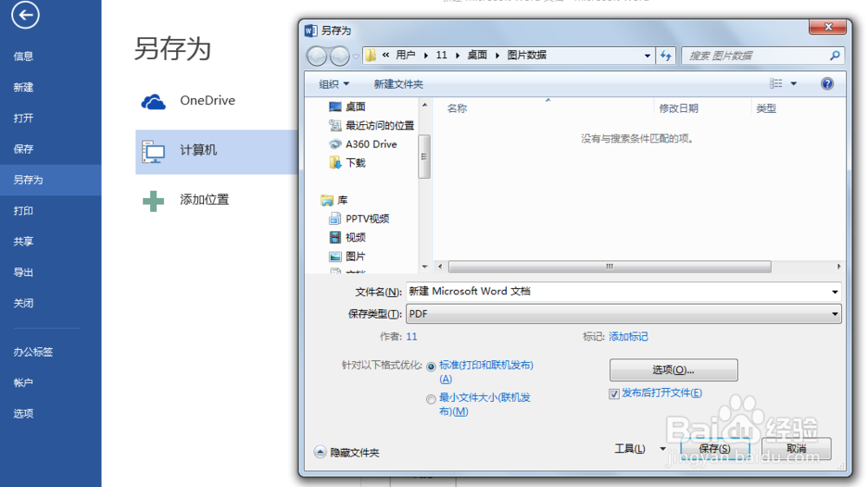Click the dialog's forward navigation arrow

click(339, 56)
